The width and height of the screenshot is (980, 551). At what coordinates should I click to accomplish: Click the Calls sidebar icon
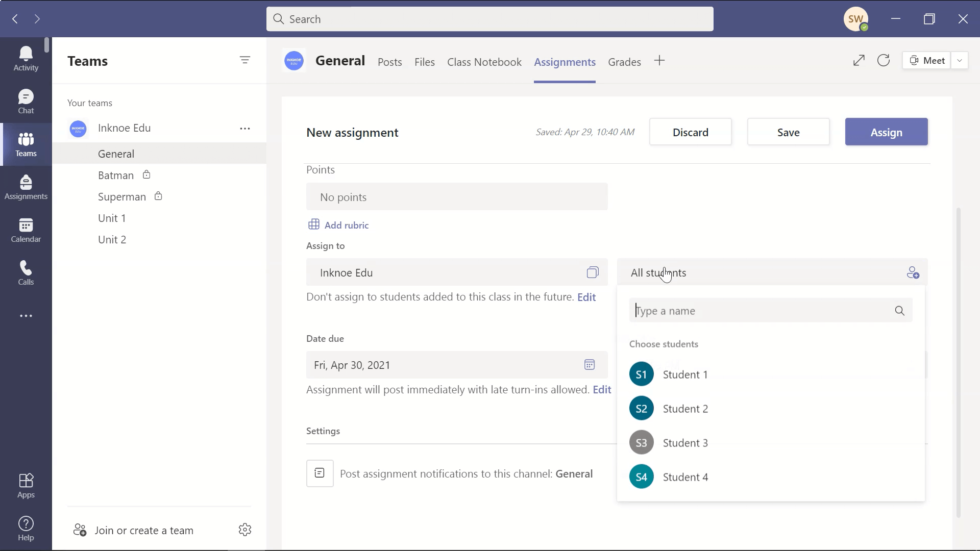point(26,272)
